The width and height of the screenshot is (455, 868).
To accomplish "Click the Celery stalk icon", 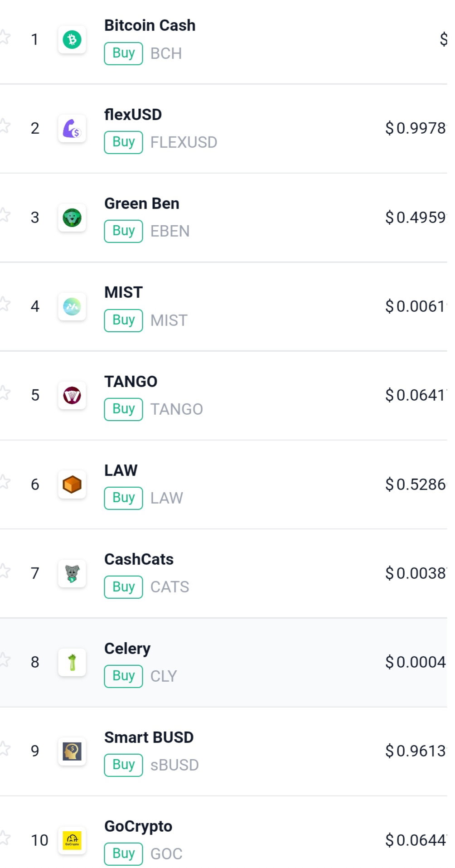I will (x=72, y=662).
